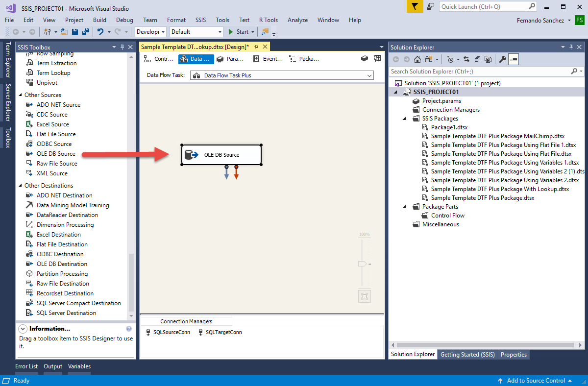Viewport: 588px width, 386px height.
Task: Click the yellow notifications flag icon
Action: click(415, 6)
